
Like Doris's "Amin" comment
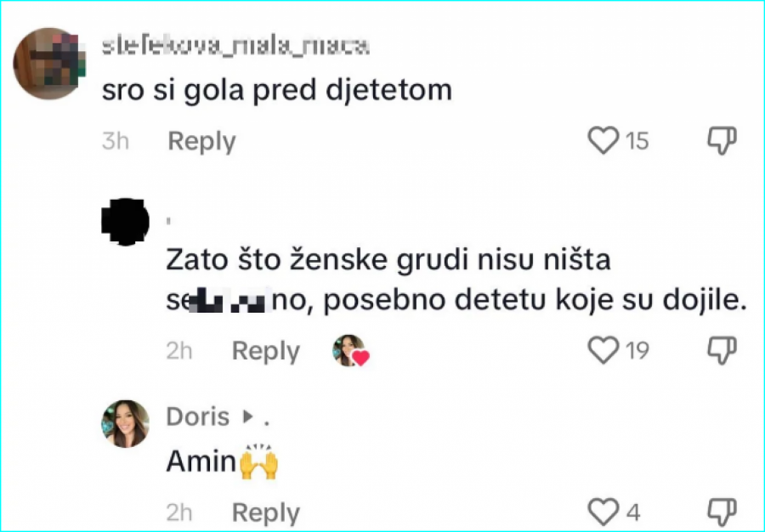603,512
